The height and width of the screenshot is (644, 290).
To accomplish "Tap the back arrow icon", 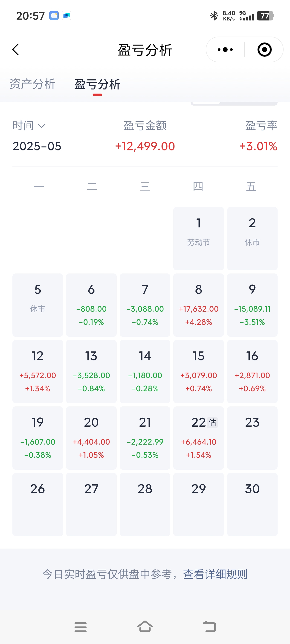I will [16, 49].
